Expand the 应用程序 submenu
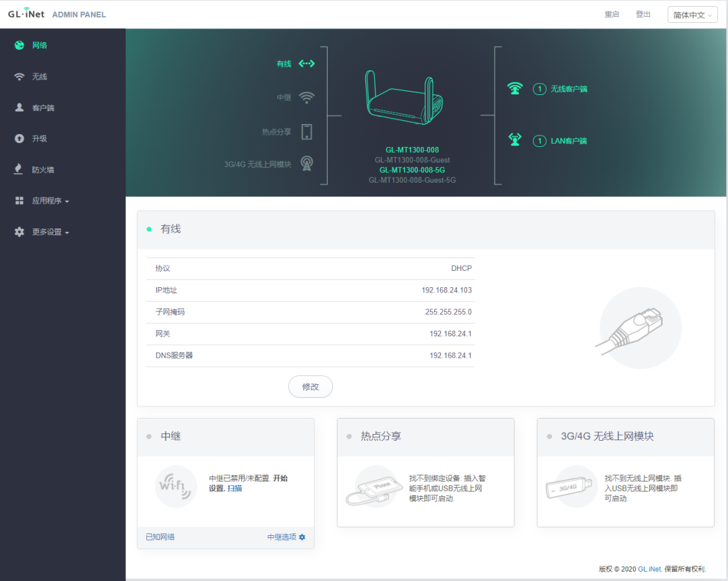This screenshot has height=581, width=728. tap(50, 201)
